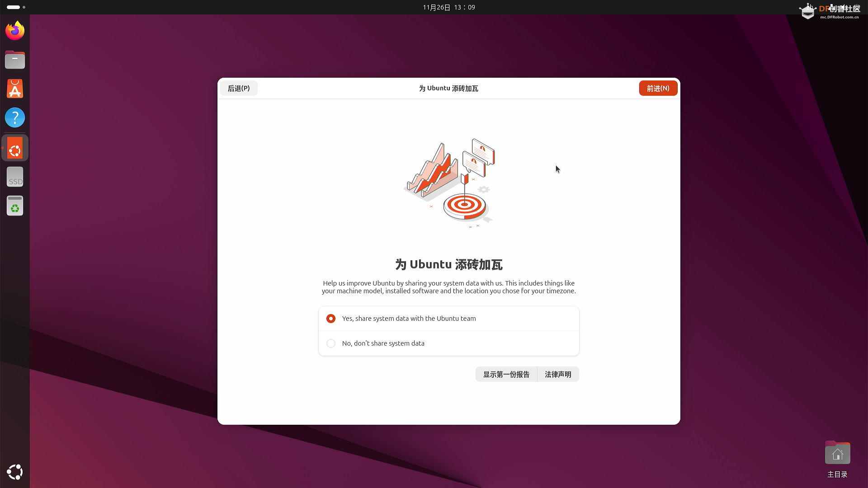868x488 pixels.
Task: Open the calendar by clicking the date and time
Action: coord(448,7)
